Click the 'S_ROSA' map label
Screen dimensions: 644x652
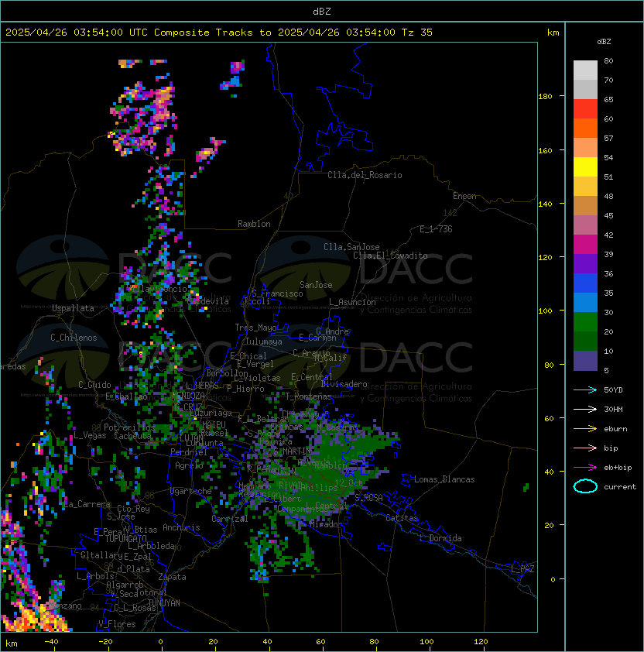pyautogui.click(x=368, y=498)
